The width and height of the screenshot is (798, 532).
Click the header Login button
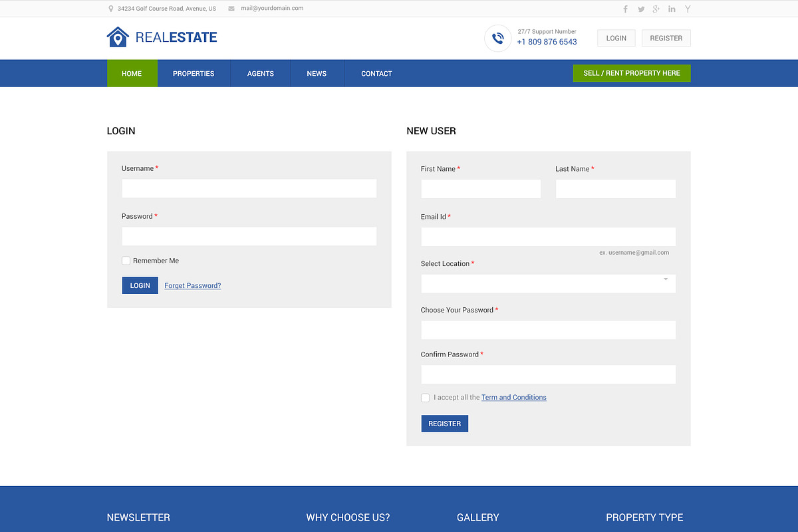click(616, 38)
